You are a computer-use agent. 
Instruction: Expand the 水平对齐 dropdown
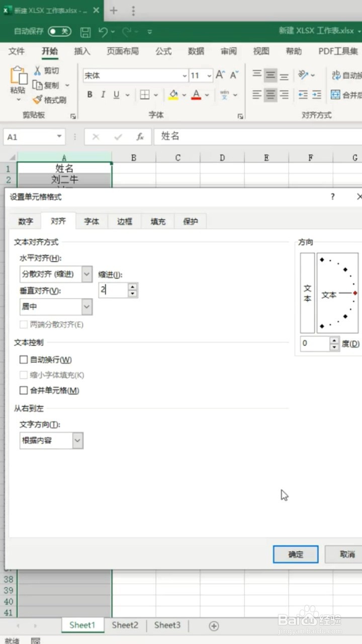point(87,274)
